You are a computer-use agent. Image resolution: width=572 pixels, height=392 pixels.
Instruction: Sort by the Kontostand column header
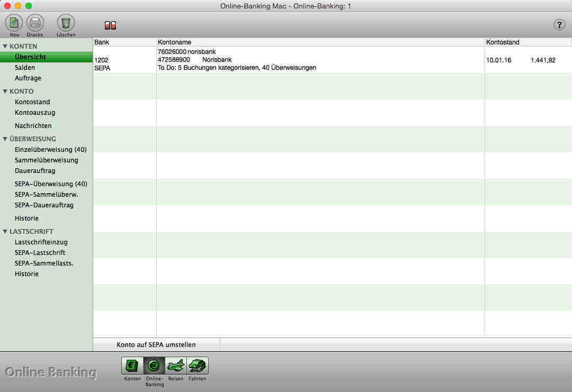(x=528, y=42)
